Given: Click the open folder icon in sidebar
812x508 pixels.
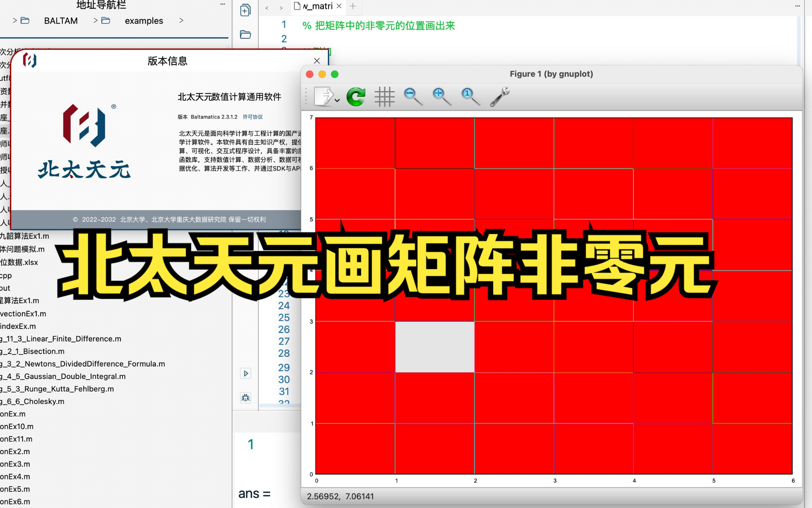Looking at the screenshot, I should (245, 34).
